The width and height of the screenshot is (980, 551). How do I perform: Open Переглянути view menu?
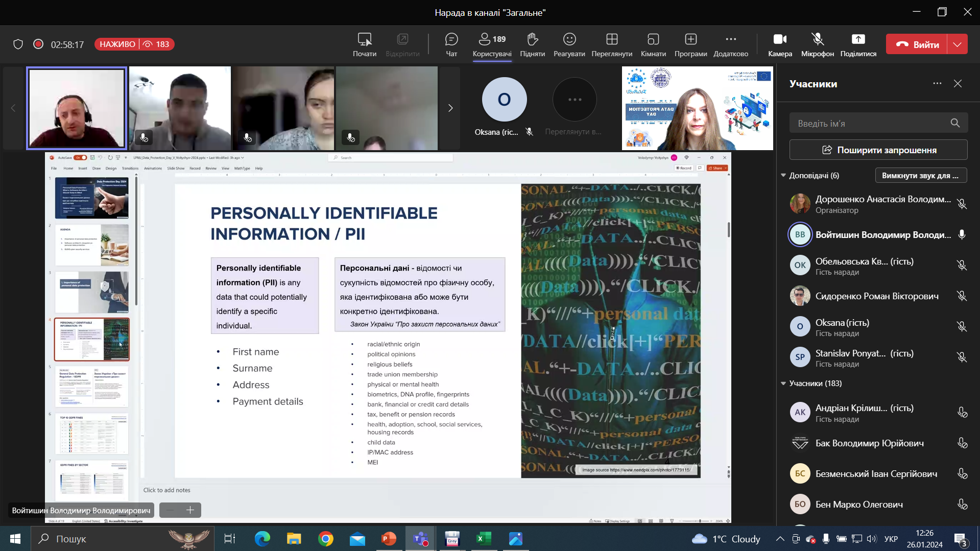(611, 44)
